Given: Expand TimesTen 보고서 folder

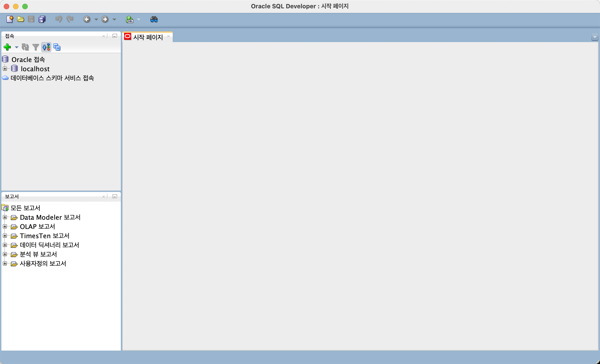Looking at the screenshot, I should click(5, 235).
